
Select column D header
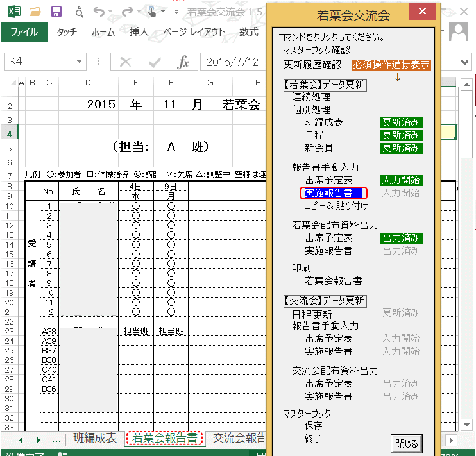pos(88,82)
